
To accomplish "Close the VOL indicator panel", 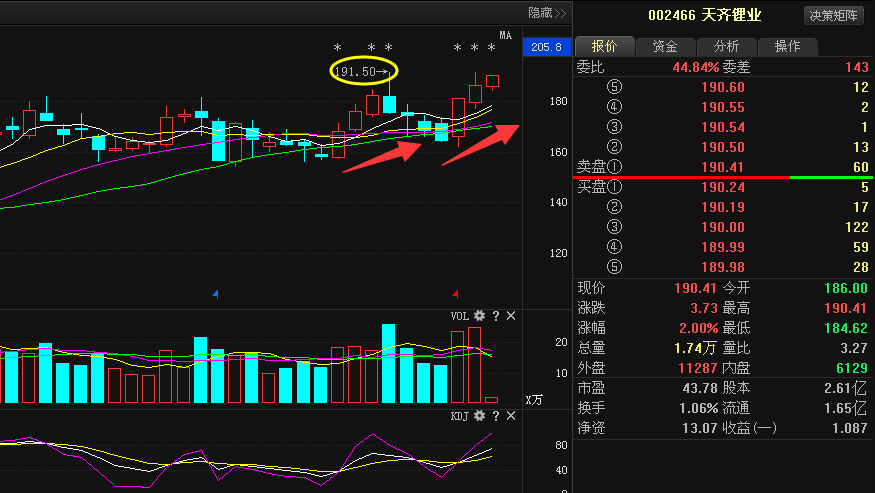I will point(511,316).
